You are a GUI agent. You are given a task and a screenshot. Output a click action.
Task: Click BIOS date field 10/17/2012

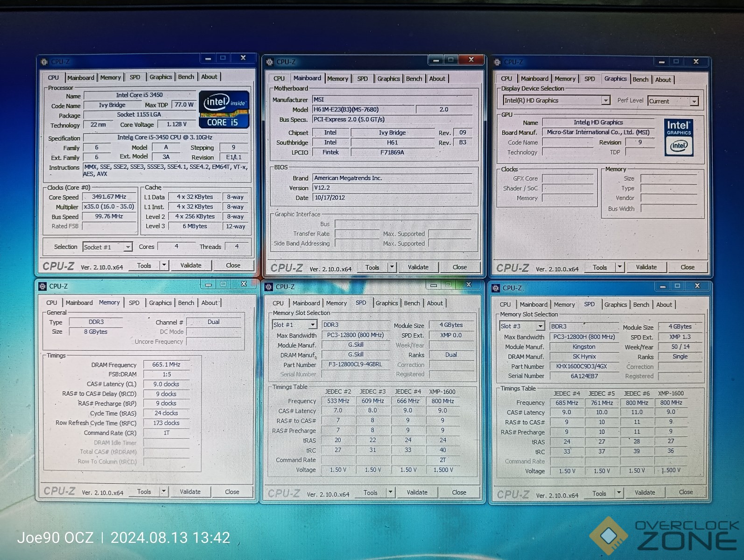coord(392,197)
